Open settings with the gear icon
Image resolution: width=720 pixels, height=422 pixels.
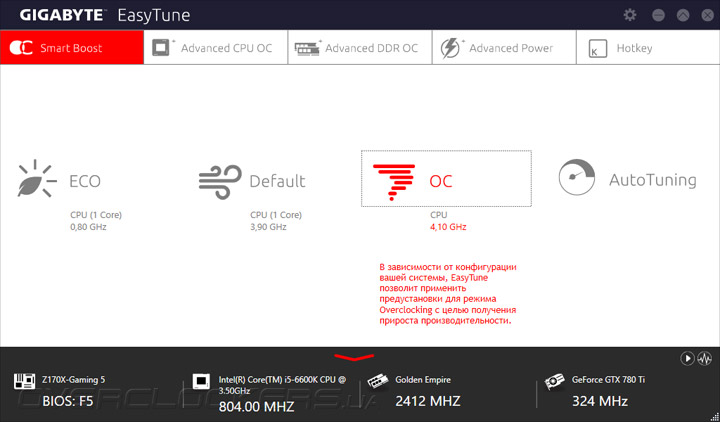click(x=630, y=15)
